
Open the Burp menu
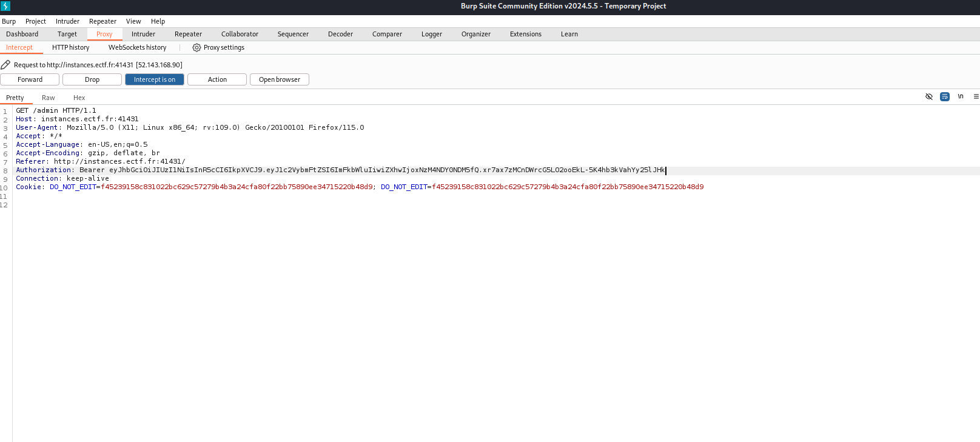9,21
